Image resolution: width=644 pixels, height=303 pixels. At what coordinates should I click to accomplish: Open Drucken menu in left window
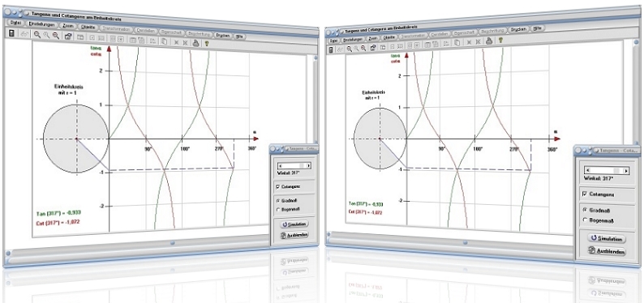(222, 36)
